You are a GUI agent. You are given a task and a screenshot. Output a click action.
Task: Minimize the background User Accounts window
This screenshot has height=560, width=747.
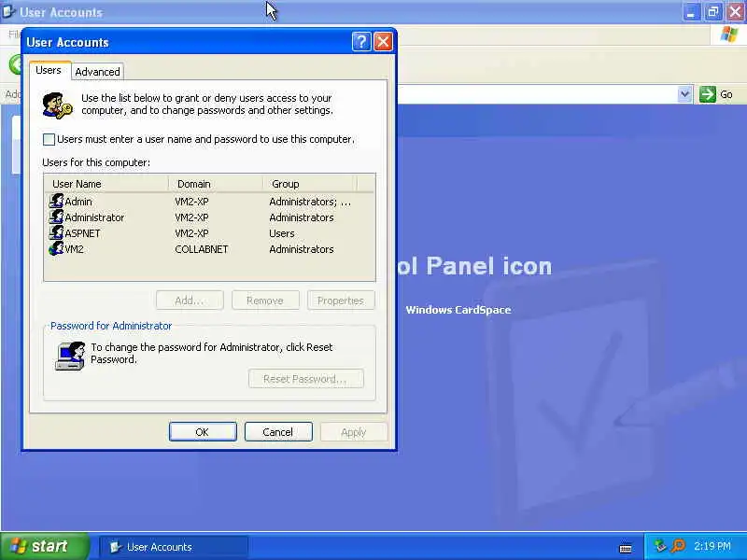click(691, 12)
